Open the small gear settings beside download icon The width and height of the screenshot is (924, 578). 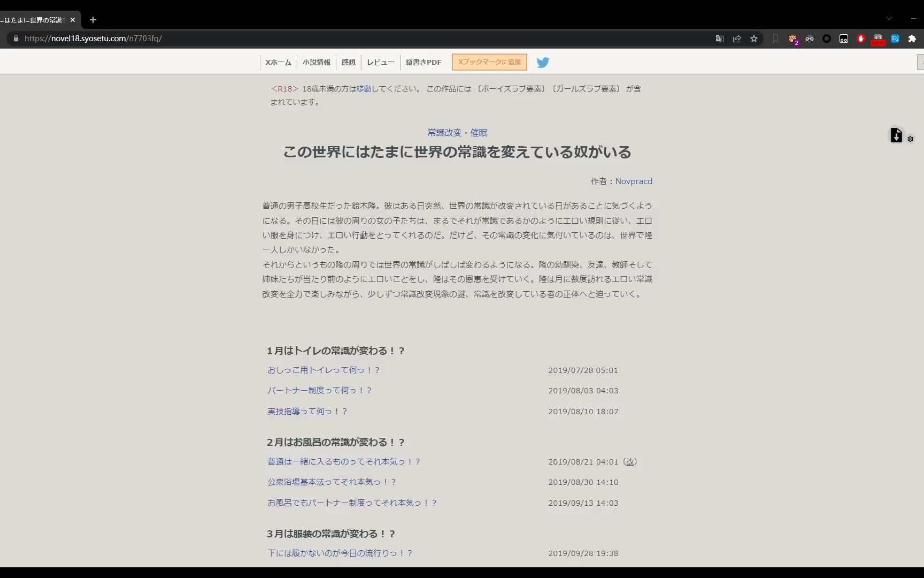[911, 139]
